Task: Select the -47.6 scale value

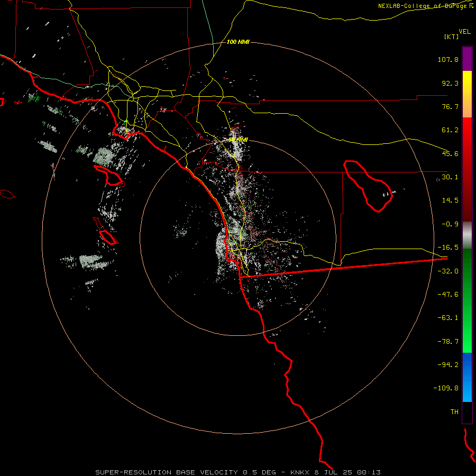Action: (x=448, y=295)
